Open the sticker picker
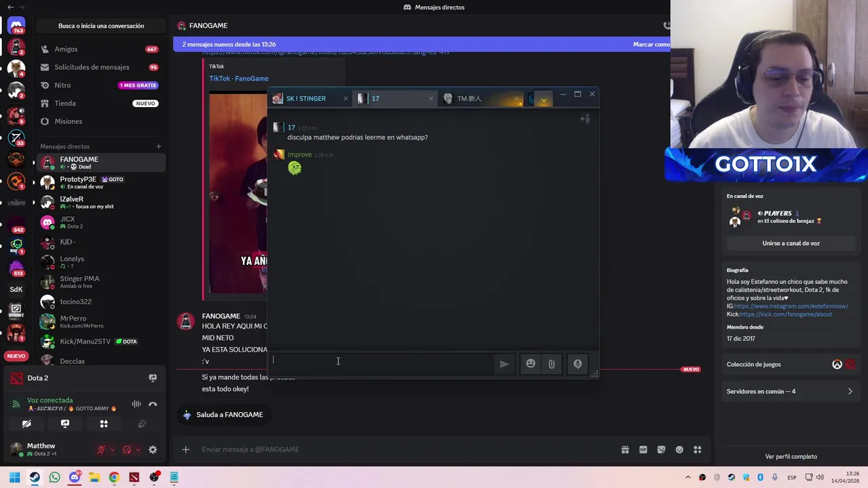Viewport: 868px width, 488px height. click(661, 449)
